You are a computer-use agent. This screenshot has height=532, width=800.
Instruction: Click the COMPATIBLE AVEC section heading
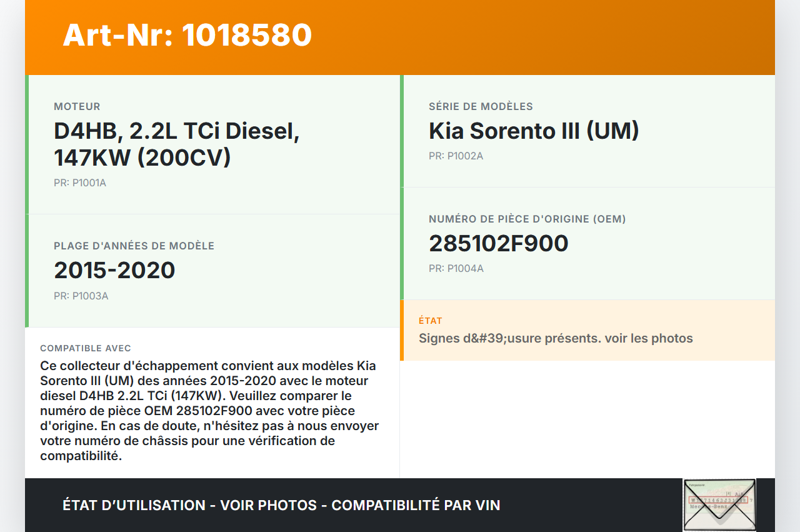point(86,348)
